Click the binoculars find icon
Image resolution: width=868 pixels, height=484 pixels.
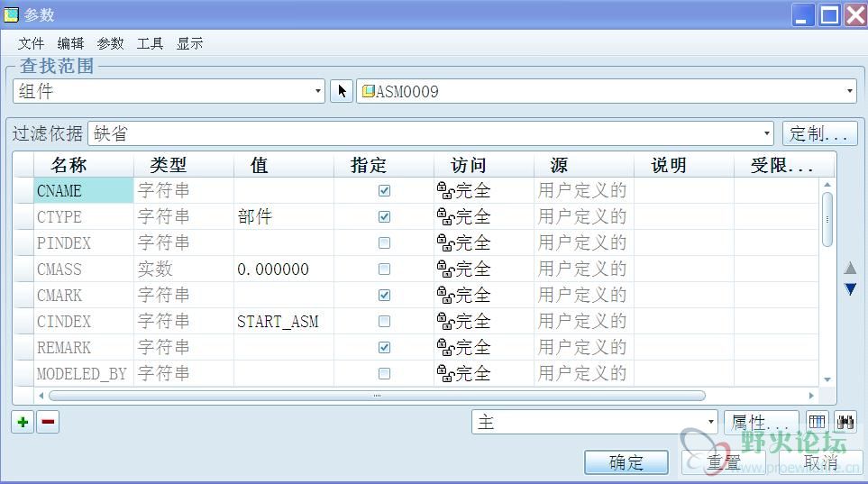845,422
